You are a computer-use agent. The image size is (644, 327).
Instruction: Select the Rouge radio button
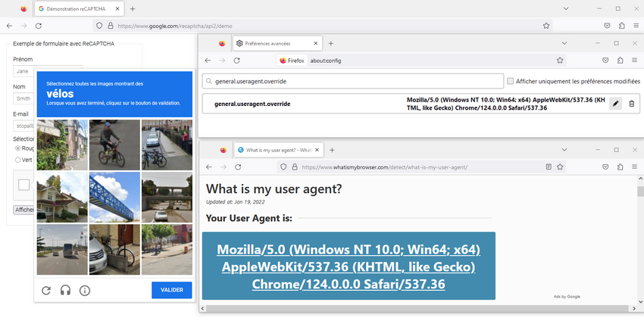coord(17,148)
